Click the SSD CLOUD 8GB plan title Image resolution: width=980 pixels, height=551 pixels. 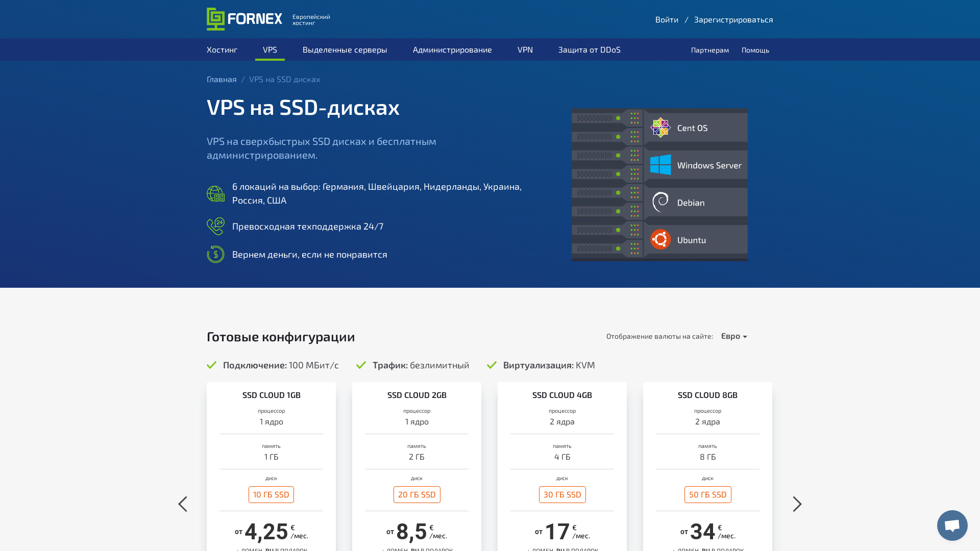coord(707,395)
